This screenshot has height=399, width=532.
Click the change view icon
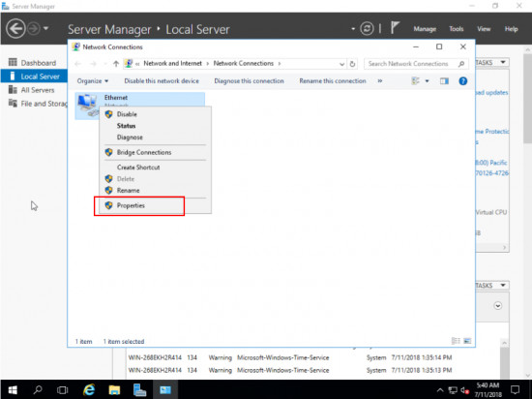[x=416, y=80]
